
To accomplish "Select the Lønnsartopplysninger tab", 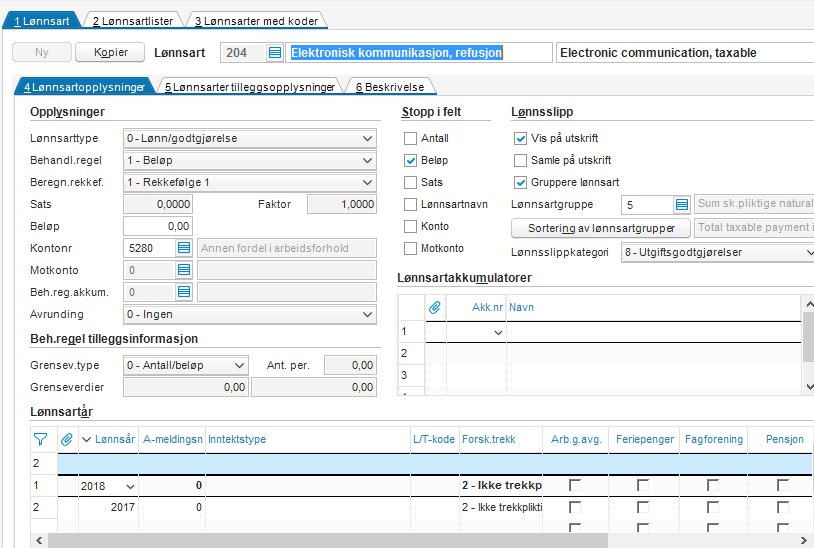I will coord(85,87).
